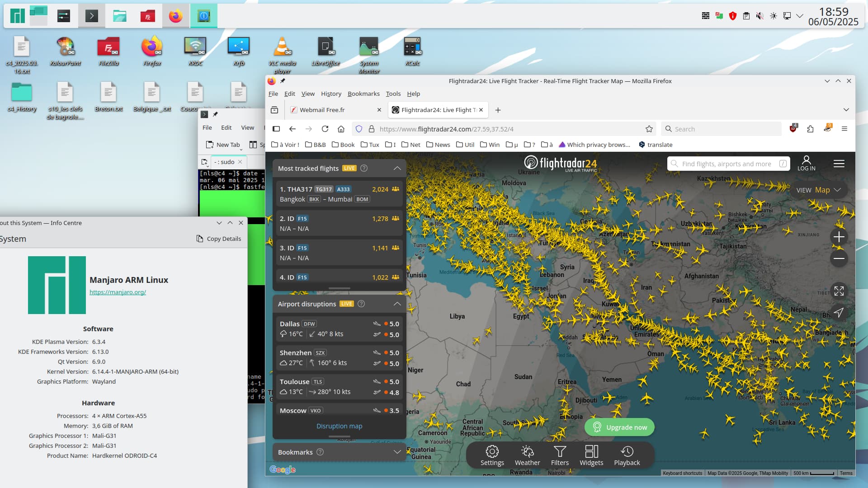Viewport: 868px width, 488px height.
Task: Open Firefox Bookmarks menu
Action: point(363,94)
